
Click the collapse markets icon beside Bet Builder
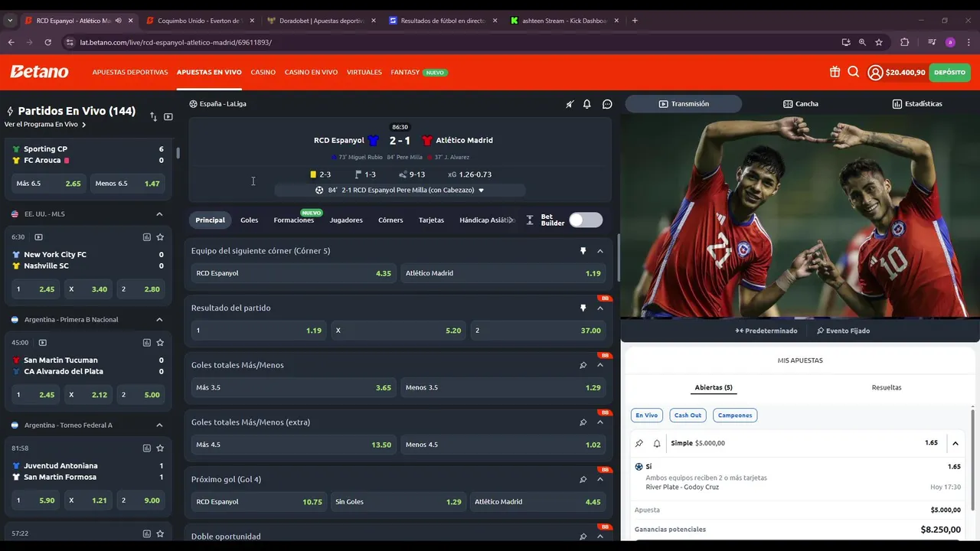tap(530, 220)
